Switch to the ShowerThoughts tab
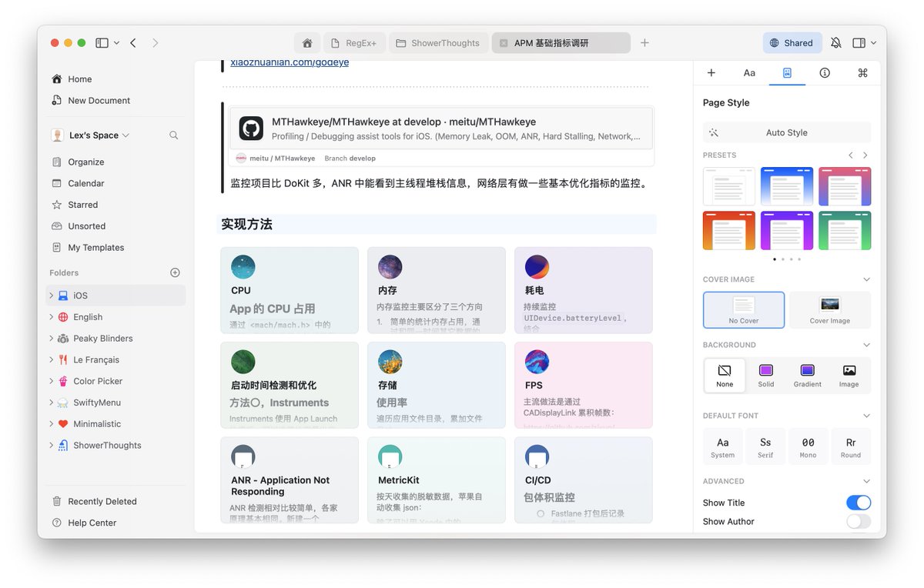 click(438, 43)
